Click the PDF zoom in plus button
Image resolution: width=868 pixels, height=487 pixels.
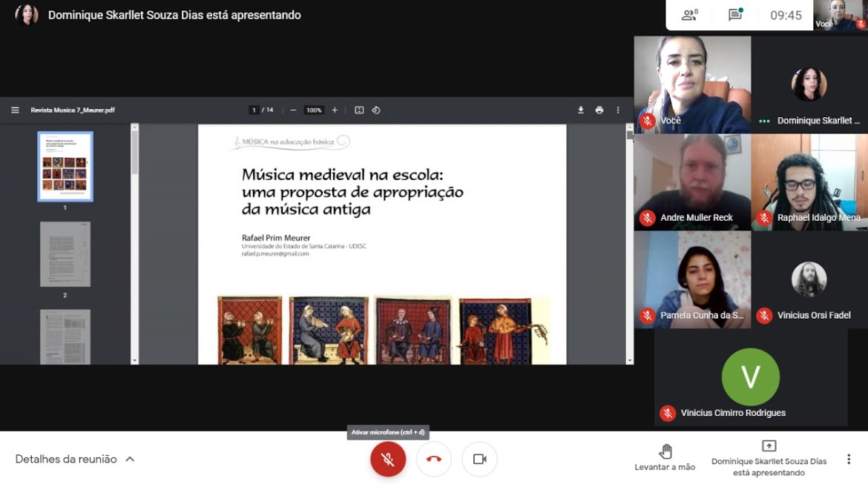point(335,110)
